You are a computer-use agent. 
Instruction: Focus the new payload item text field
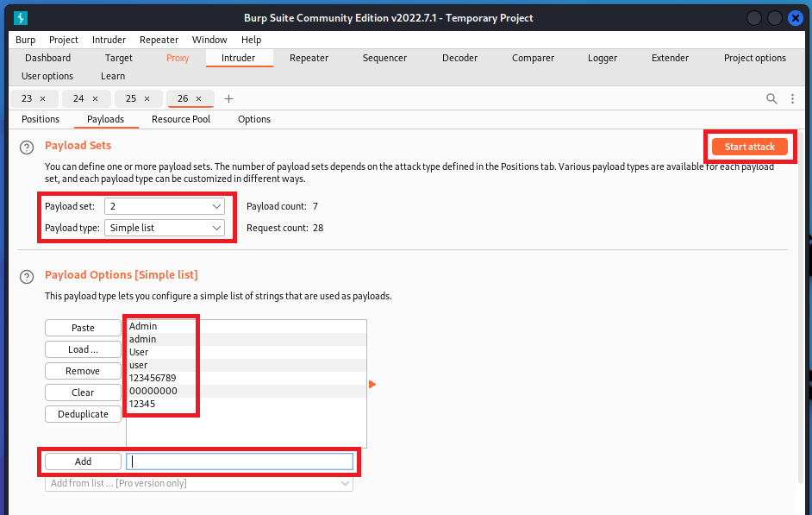pos(240,462)
